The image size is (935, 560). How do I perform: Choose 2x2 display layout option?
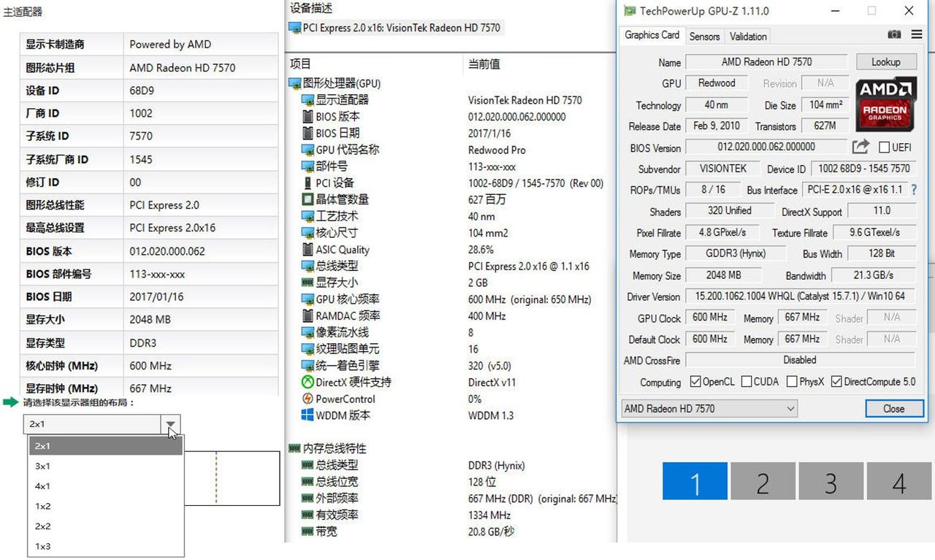point(105,526)
